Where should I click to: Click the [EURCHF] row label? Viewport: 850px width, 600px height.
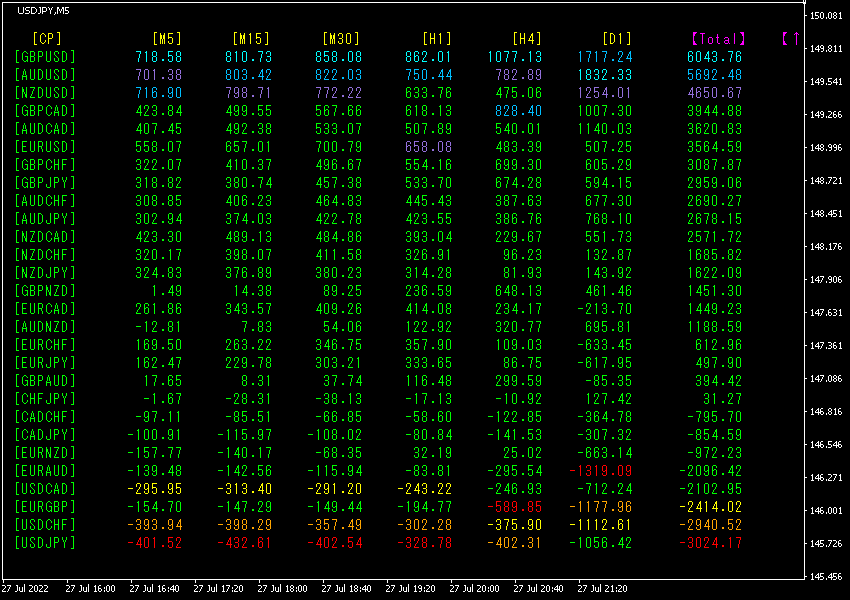point(46,345)
